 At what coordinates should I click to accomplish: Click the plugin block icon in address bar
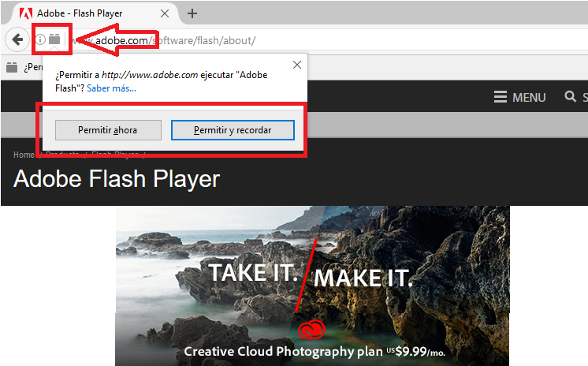coord(54,39)
